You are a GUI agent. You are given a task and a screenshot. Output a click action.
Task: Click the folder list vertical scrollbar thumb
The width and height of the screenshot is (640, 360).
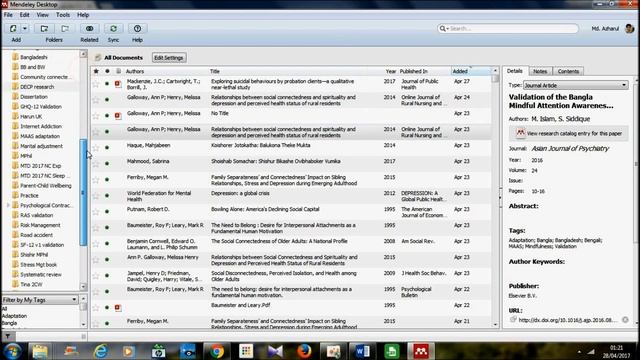coord(83,192)
